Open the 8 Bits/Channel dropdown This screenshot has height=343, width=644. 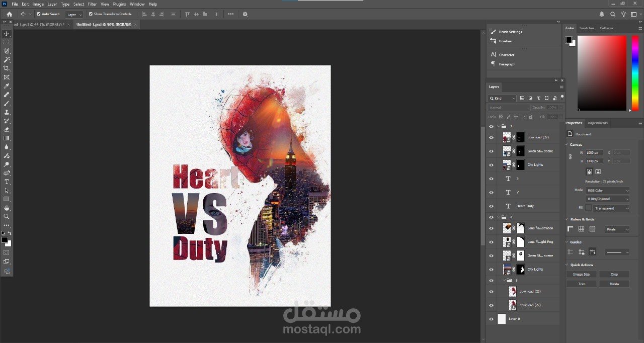click(x=608, y=199)
